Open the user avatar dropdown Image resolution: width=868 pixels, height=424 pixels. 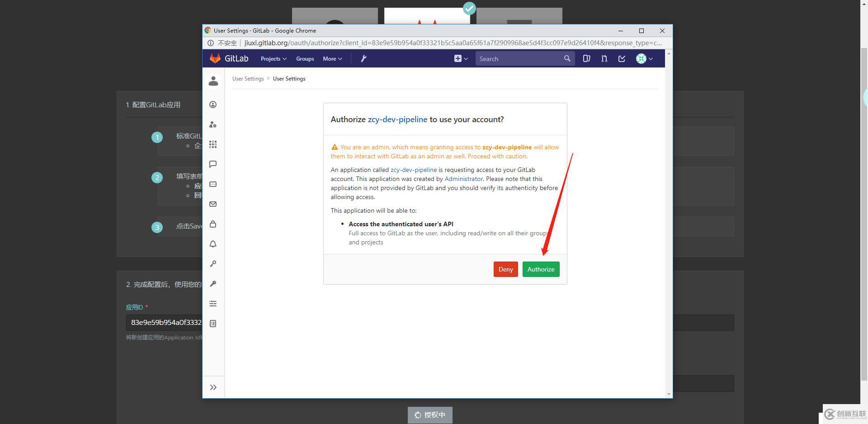(x=644, y=58)
